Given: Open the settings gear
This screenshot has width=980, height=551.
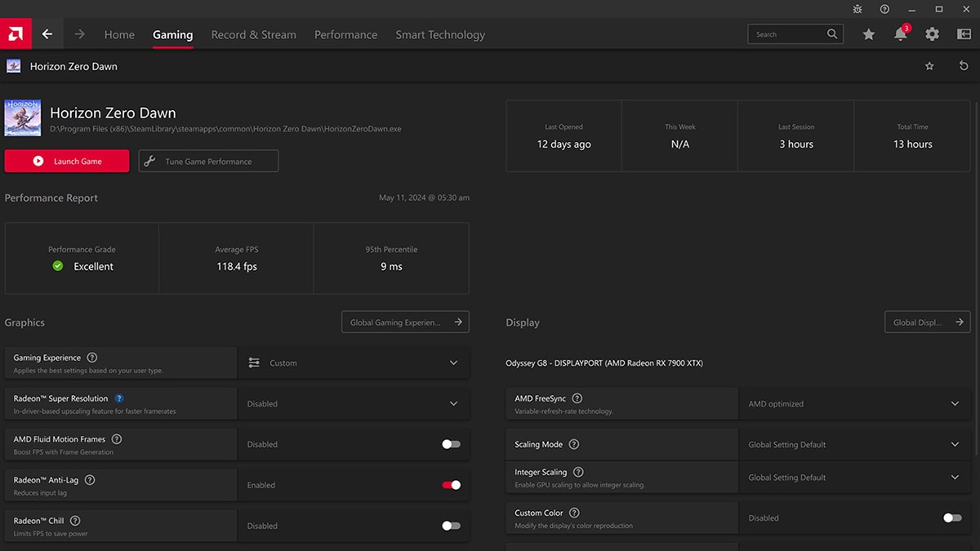Looking at the screenshot, I should pos(932,34).
